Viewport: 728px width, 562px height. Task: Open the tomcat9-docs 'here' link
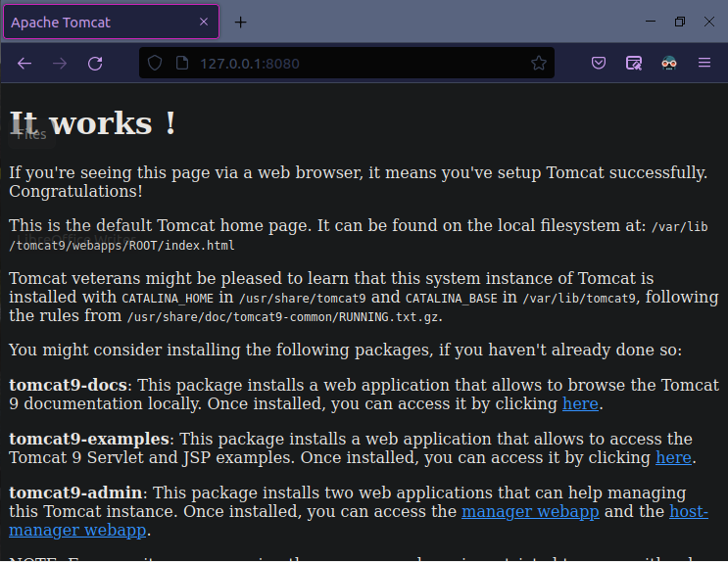coord(580,403)
